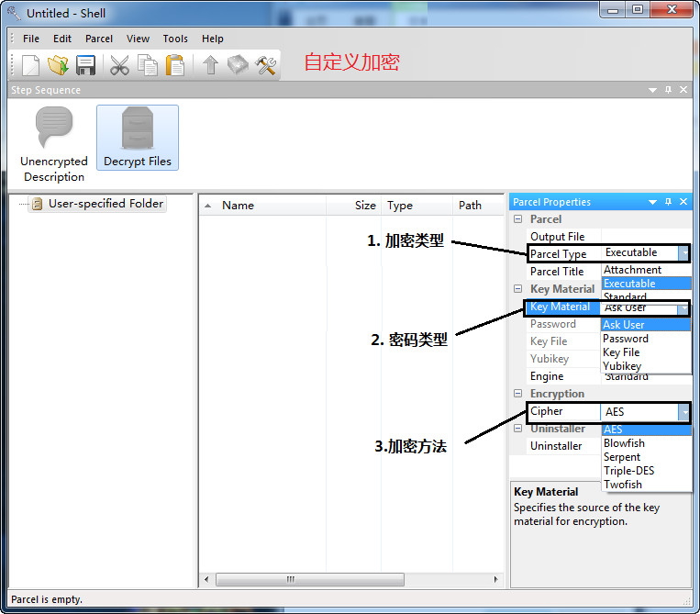Click the Up arrow toolbar icon
Viewport: 700px width, 614px height.
coord(210,65)
